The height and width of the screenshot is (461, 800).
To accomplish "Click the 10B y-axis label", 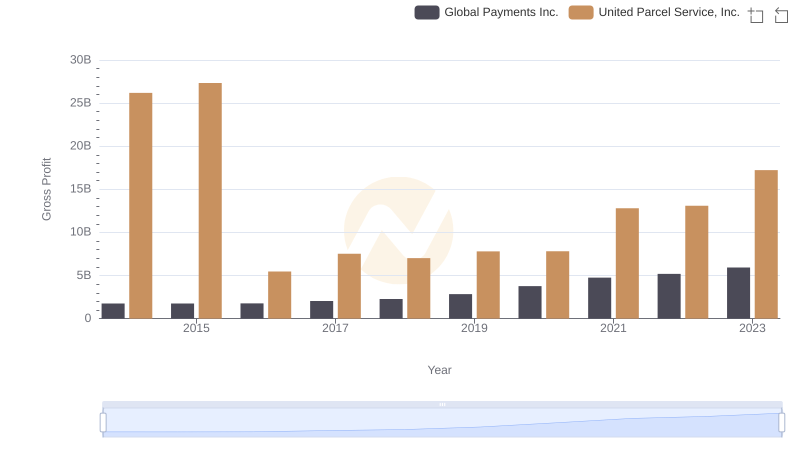I will point(81,232).
